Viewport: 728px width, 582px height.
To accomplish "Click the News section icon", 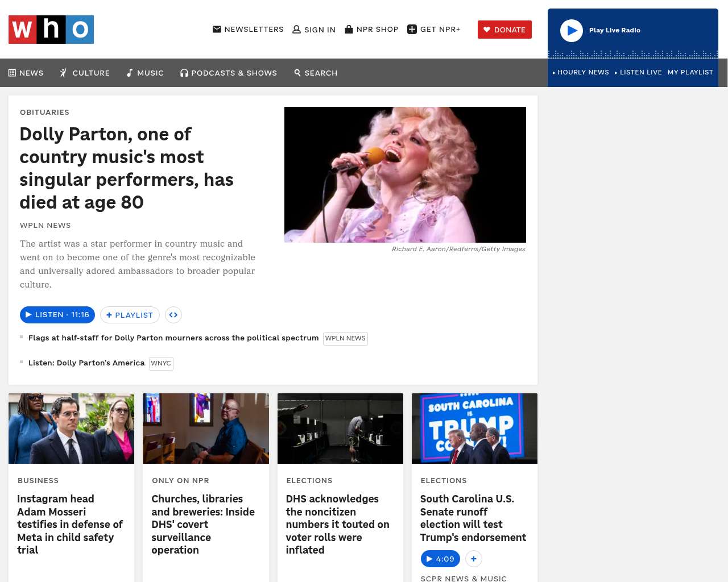I will (x=12, y=73).
